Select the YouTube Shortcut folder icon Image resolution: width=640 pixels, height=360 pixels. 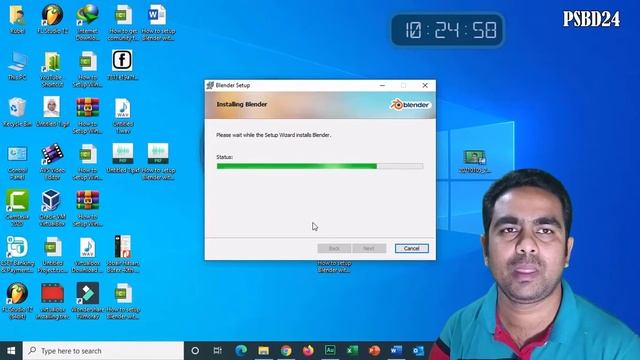(x=52, y=69)
